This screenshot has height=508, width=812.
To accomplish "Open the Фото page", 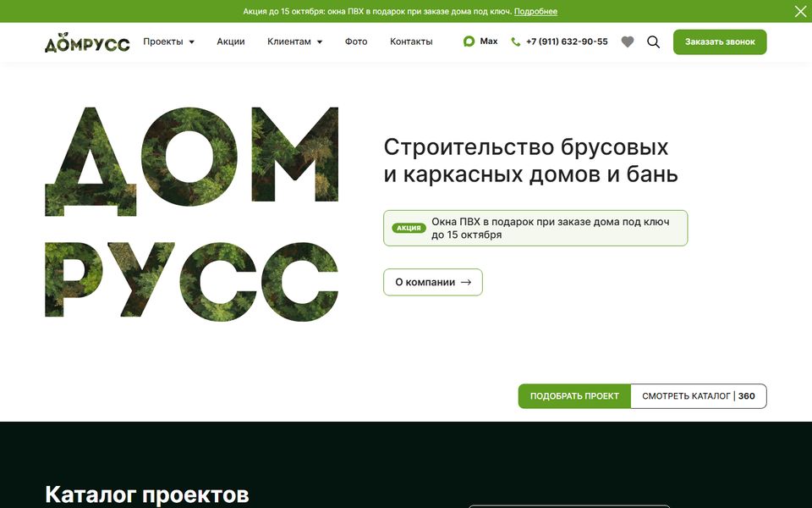I will (x=356, y=41).
